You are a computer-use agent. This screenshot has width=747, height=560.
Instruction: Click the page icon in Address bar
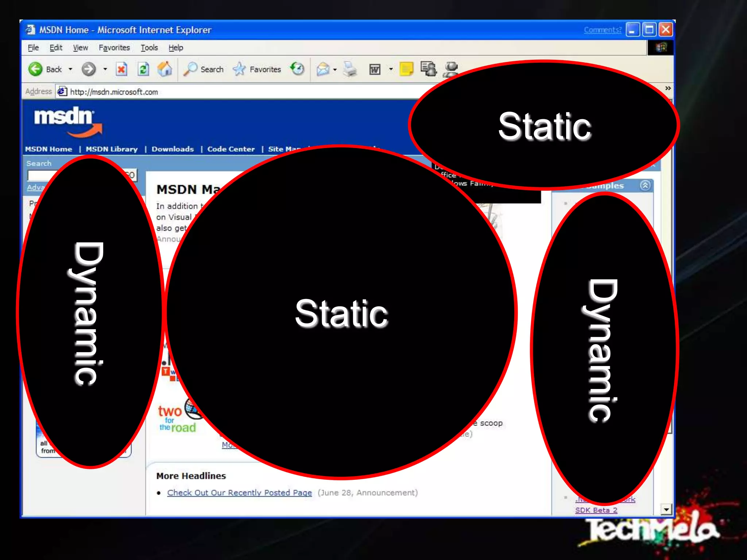(x=62, y=91)
